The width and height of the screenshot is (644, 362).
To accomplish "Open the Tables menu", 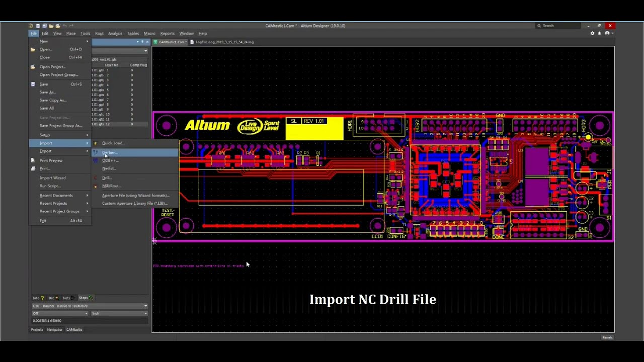I will click(x=133, y=33).
